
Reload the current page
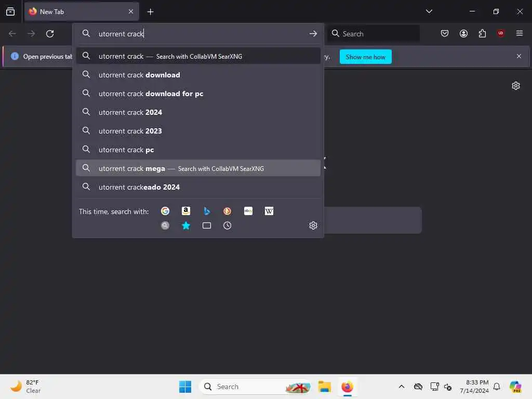point(50,34)
